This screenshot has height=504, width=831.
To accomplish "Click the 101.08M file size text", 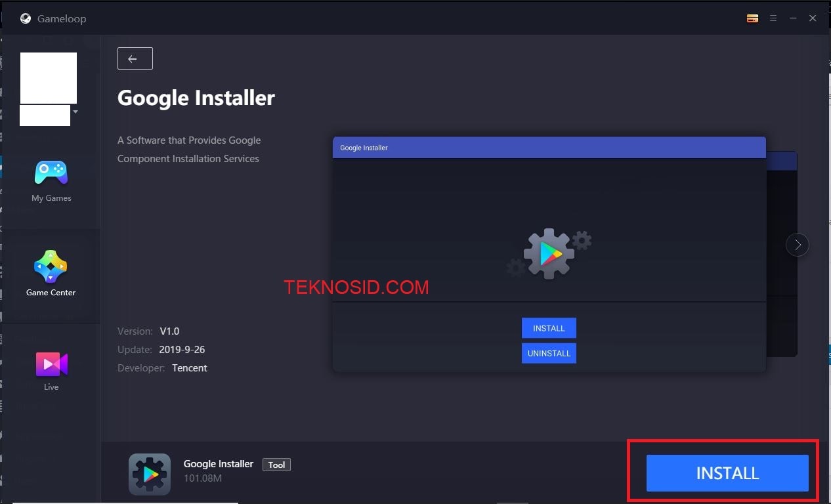I will pyautogui.click(x=203, y=478).
